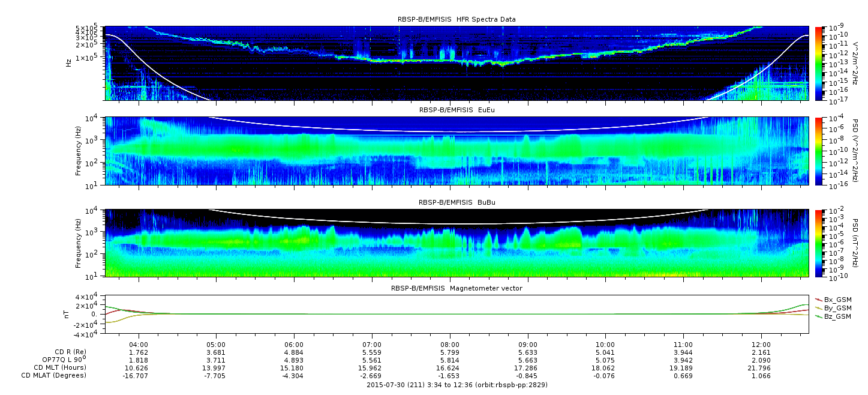The height and width of the screenshot is (395, 868).
Task: Click the CD MLT (Hours) row label
Action: [59, 367]
